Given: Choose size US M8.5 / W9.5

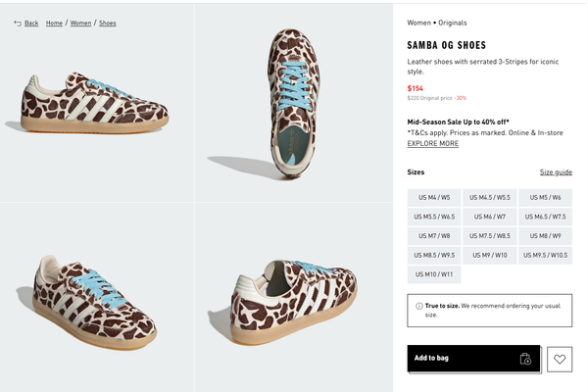Looking at the screenshot, I should (x=434, y=255).
